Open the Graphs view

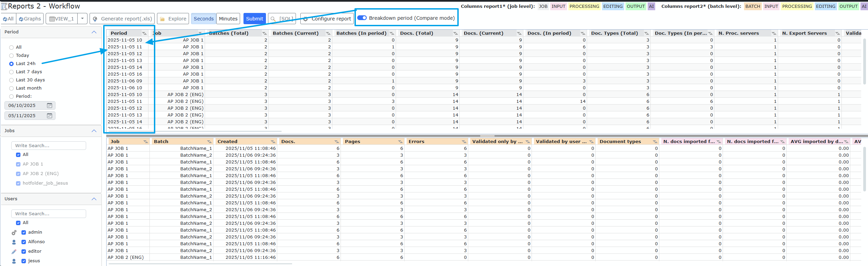point(30,19)
